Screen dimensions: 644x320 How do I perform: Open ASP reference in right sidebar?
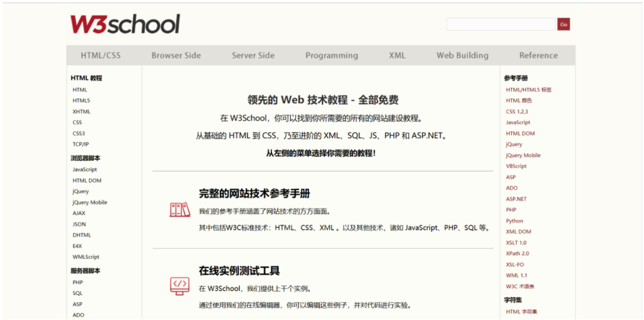click(x=510, y=177)
